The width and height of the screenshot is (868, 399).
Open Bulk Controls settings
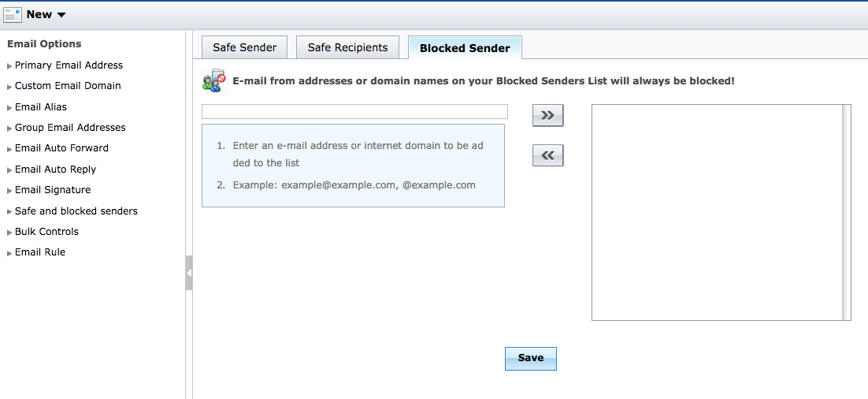click(46, 232)
